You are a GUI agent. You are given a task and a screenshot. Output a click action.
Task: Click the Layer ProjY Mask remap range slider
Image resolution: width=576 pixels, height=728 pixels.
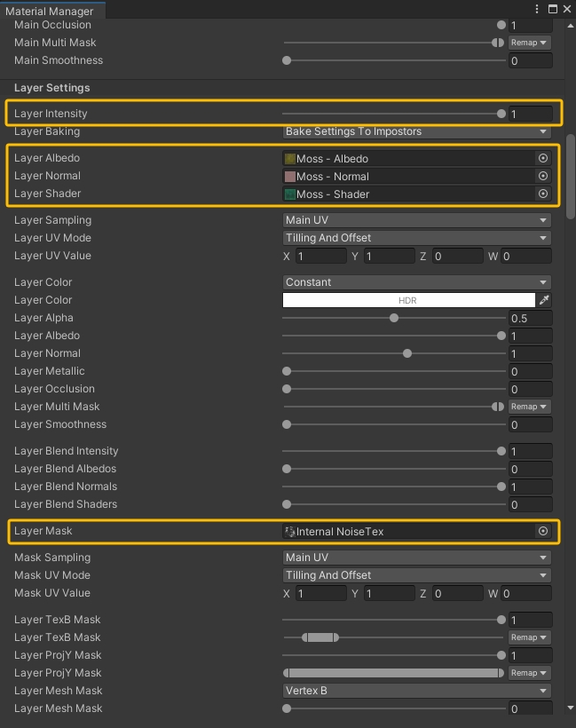[x=393, y=673]
